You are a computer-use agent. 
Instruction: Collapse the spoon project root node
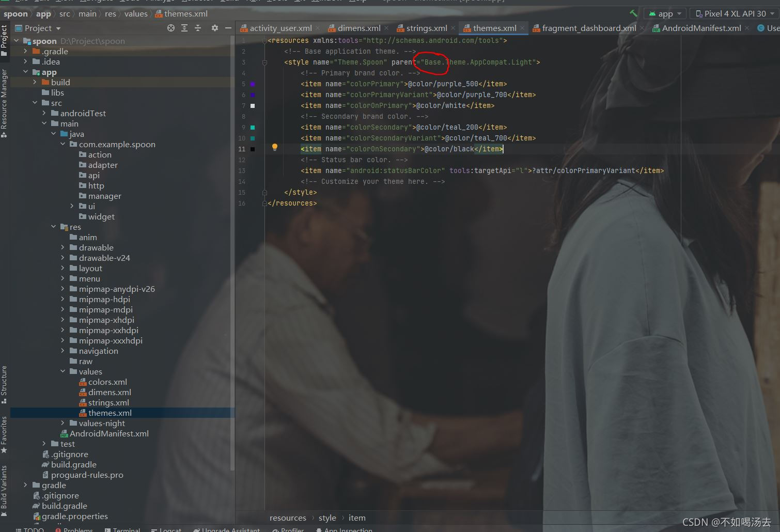[17, 41]
